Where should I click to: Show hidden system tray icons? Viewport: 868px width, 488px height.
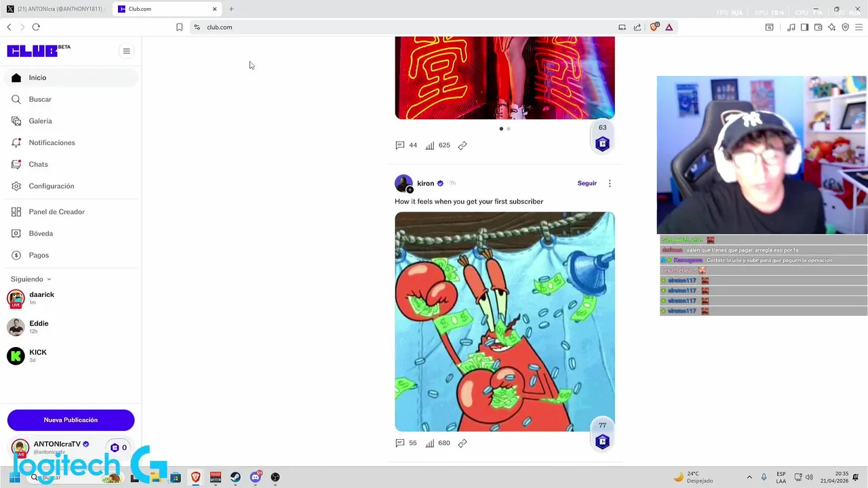[x=749, y=477]
